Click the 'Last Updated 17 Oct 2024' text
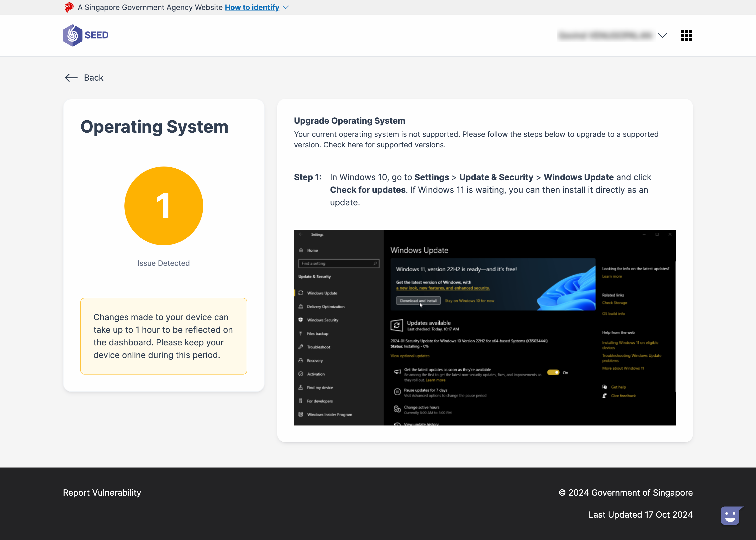Image resolution: width=756 pixels, height=540 pixels. [x=640, y=515]
